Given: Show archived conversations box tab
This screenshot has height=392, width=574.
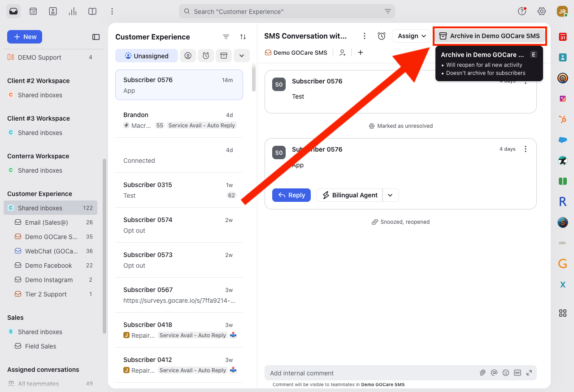Looking at the screenshot, I should [224, 56].
